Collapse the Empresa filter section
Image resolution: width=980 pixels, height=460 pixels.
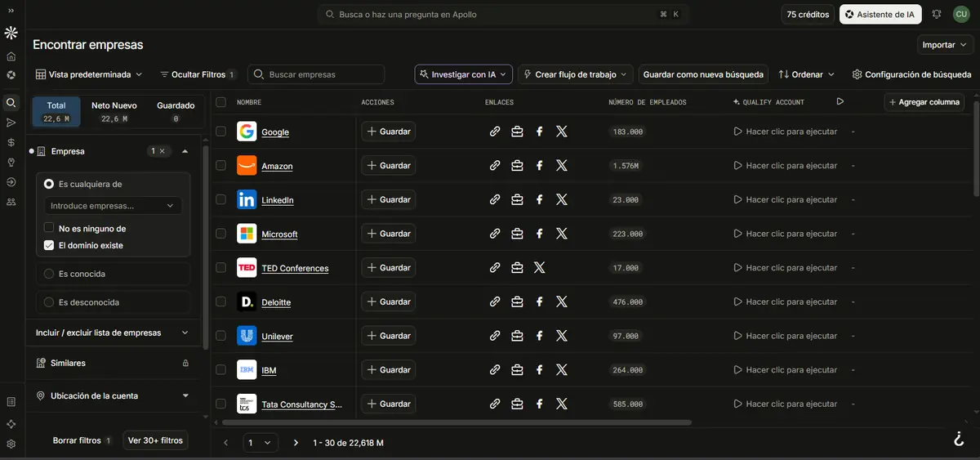point(185,151)
